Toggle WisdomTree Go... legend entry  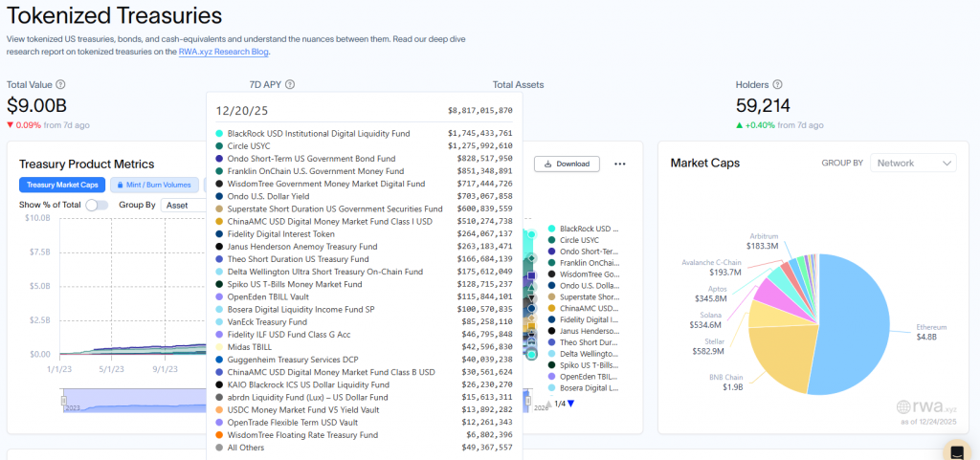(x=583, y=274)
